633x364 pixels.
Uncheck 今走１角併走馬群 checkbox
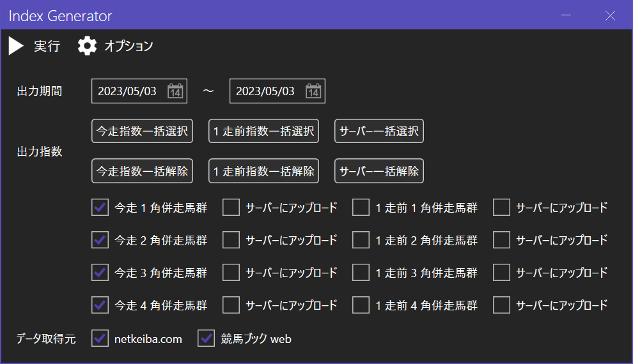[x=100, y=208]
